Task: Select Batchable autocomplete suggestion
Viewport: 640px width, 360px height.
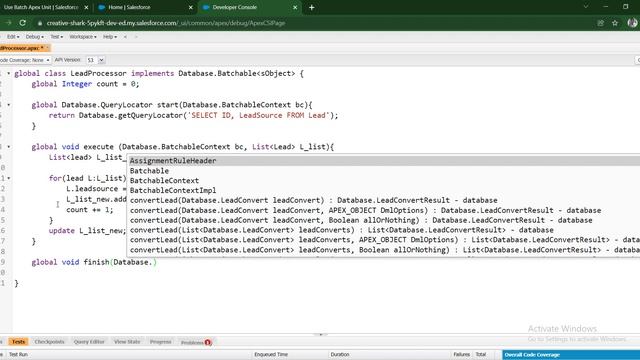Action: (384, 171)
